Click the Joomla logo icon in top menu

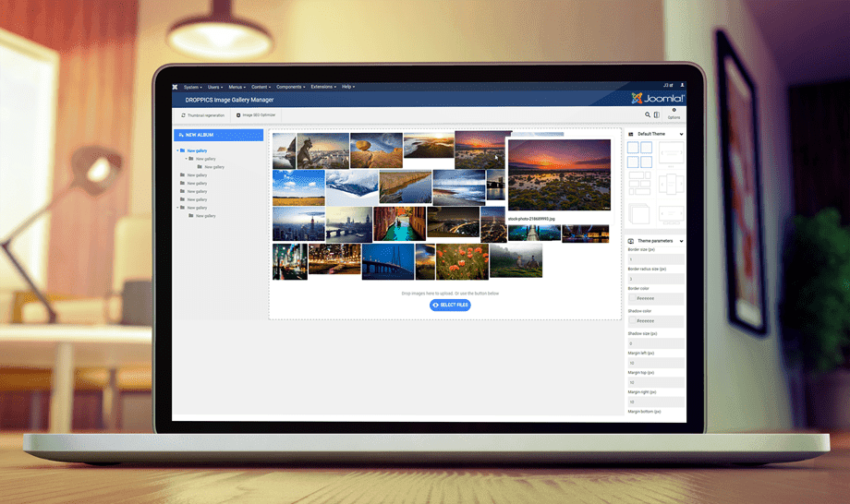(176, 86)
